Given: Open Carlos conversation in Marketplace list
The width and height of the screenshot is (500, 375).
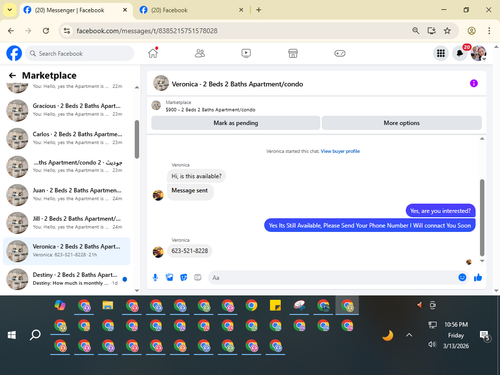Looking at the screenshot, I should [x=67, y=138].
